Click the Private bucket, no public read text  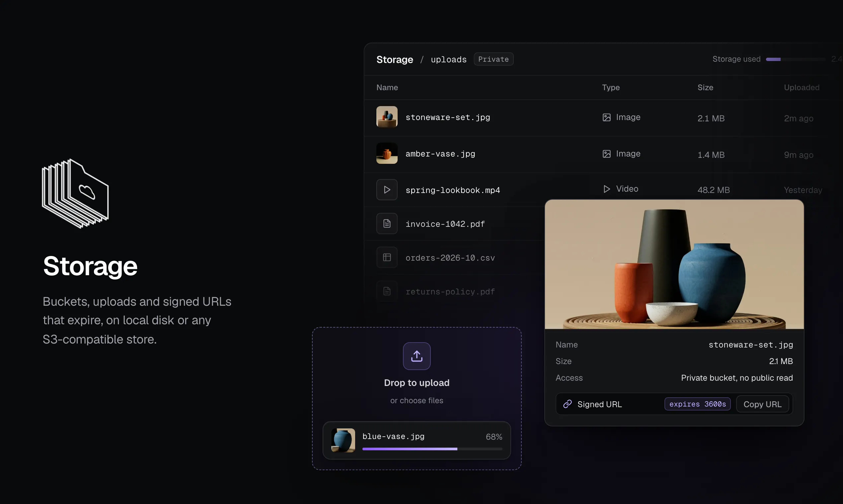(x=737, y=378)
